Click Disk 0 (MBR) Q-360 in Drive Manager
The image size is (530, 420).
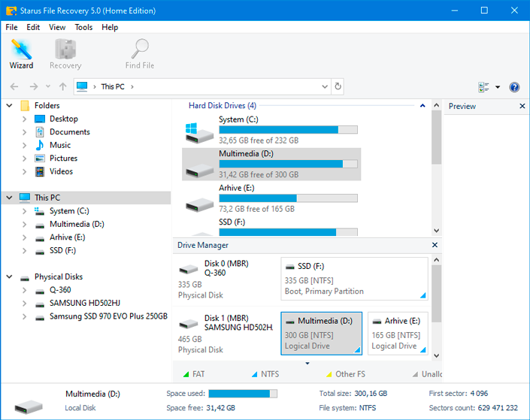[x=226, y=279]
